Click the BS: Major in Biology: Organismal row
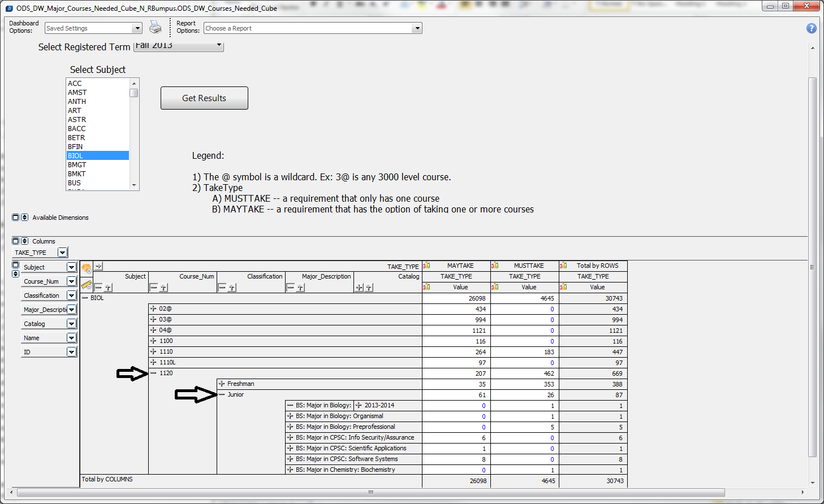 (x=354, y=416)
